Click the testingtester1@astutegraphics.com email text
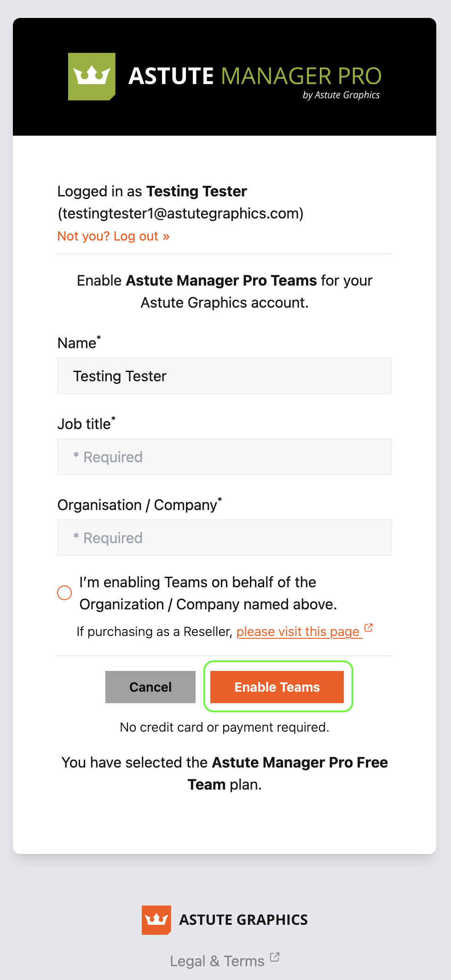451x980 pixels. pyautogui.click(x=180, y=214)
